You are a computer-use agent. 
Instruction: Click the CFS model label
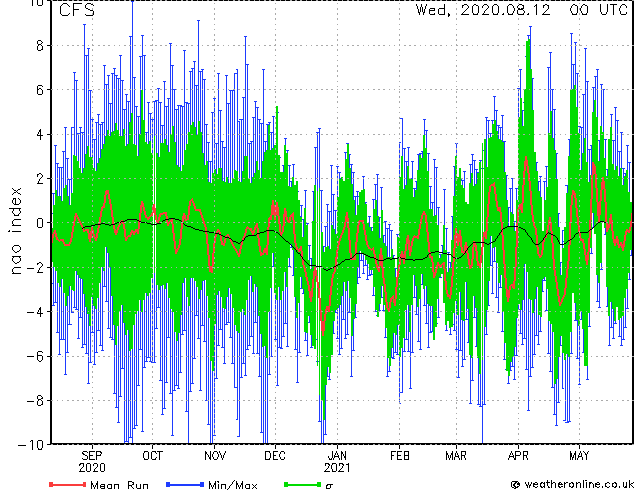point(77,10)
